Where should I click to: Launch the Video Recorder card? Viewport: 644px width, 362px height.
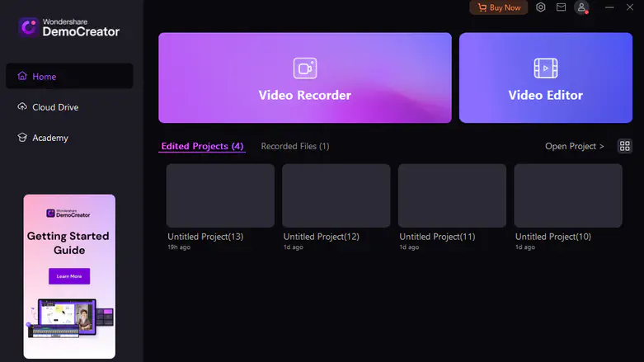pyautogui.click(x=305, y=78)
